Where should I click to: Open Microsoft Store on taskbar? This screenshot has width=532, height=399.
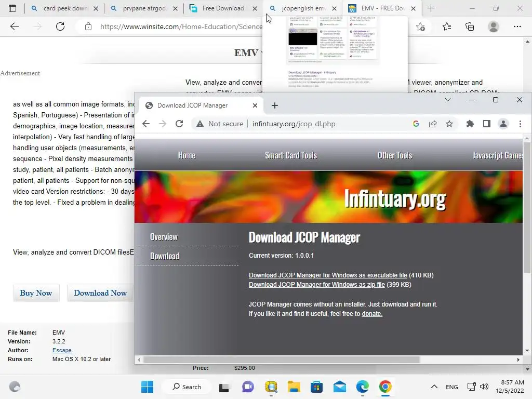316,387
